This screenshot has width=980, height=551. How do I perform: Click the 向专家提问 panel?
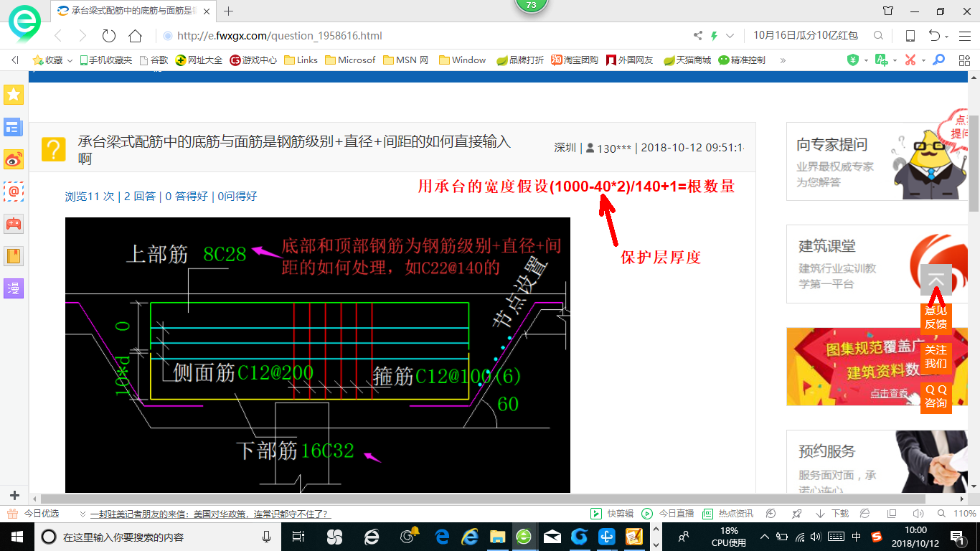coord(877,161)
